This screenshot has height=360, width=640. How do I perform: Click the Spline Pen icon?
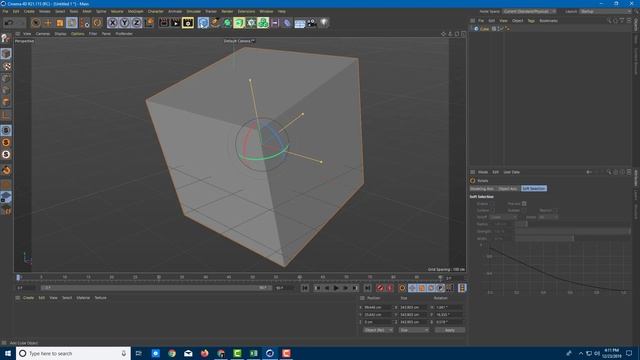point(215,23)
